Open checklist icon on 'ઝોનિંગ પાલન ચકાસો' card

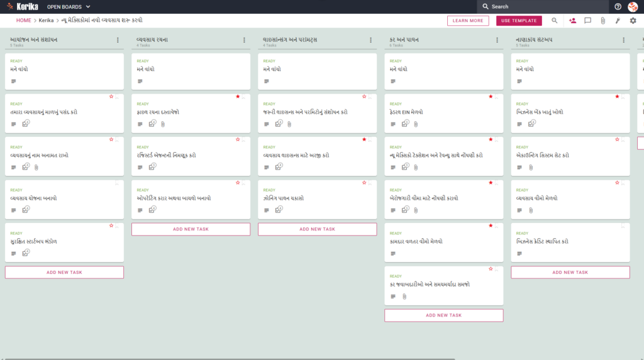tap(279, 209)
